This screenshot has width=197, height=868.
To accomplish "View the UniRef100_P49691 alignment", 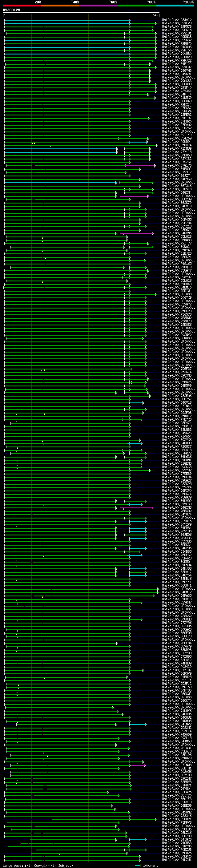I will click(x=177, y=74).
